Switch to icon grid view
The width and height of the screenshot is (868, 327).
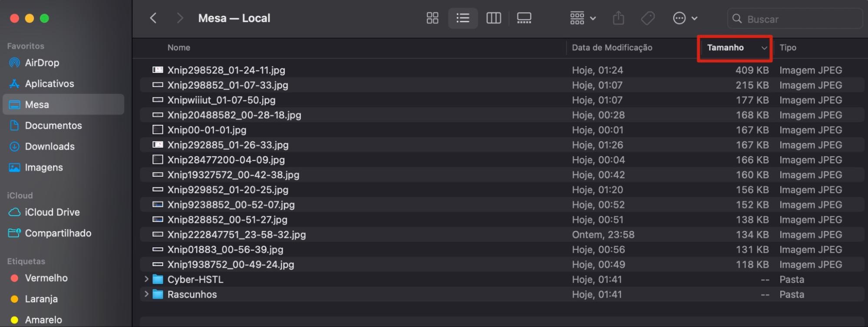(432, 18)
